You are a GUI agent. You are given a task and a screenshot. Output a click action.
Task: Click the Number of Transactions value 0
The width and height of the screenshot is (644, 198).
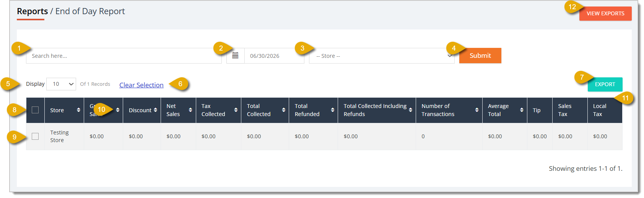(x=423, y=136)
